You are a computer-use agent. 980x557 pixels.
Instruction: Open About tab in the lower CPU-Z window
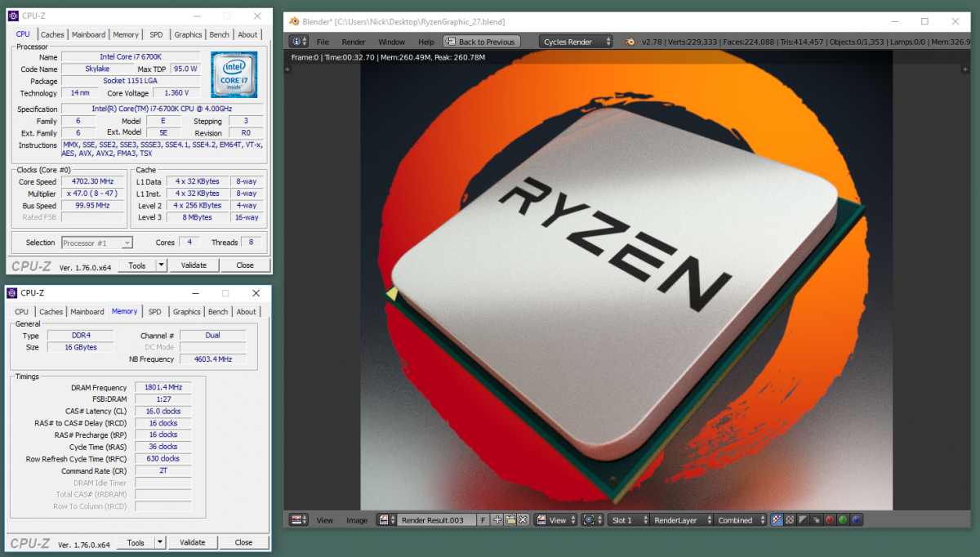(x=246, y=312)
